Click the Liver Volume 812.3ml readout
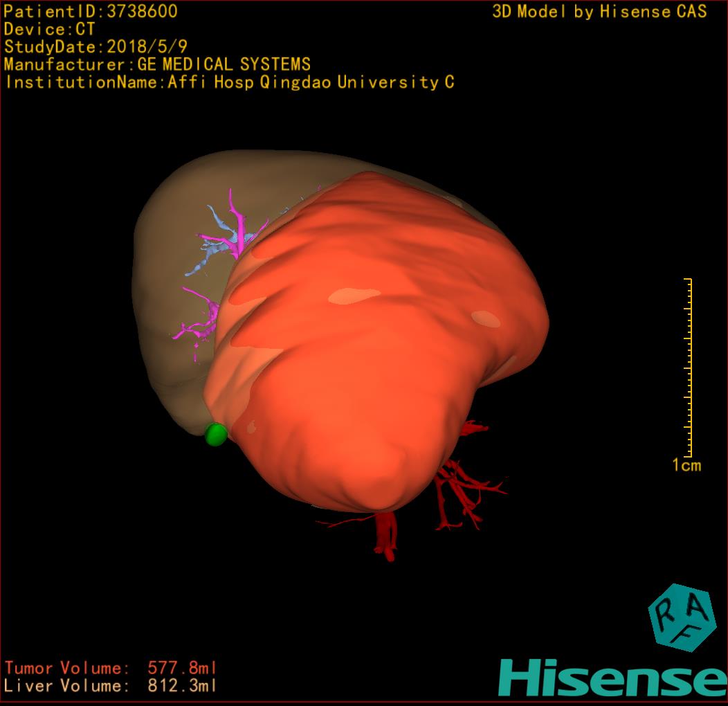This screenshot has height=706, width=728. coord(111,686)
